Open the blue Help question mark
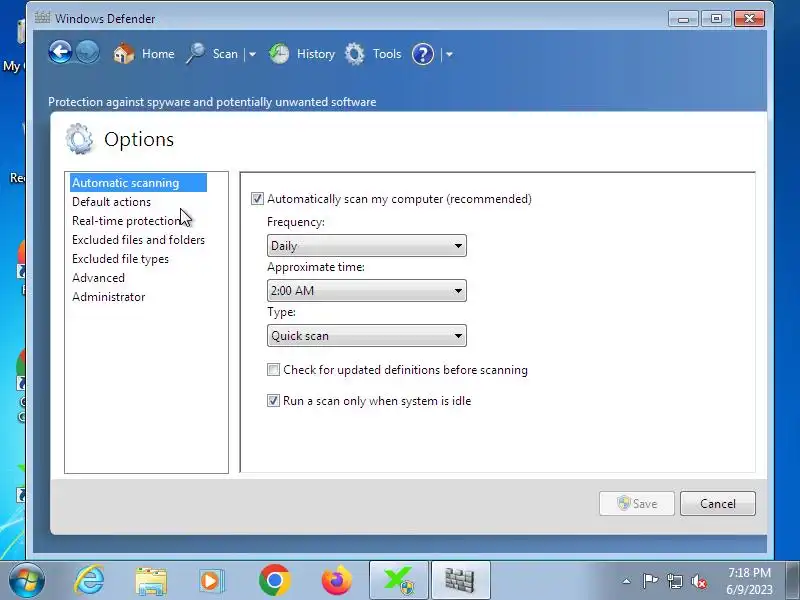The height and width of the screenshot is (600, 800). tap(423, 54)
